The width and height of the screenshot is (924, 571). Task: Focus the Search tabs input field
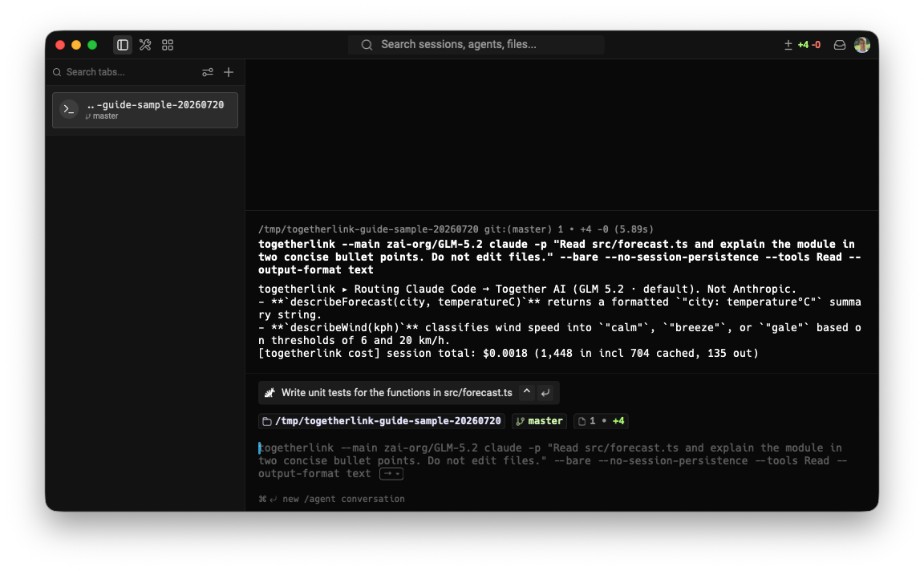[x=125, y=72]
